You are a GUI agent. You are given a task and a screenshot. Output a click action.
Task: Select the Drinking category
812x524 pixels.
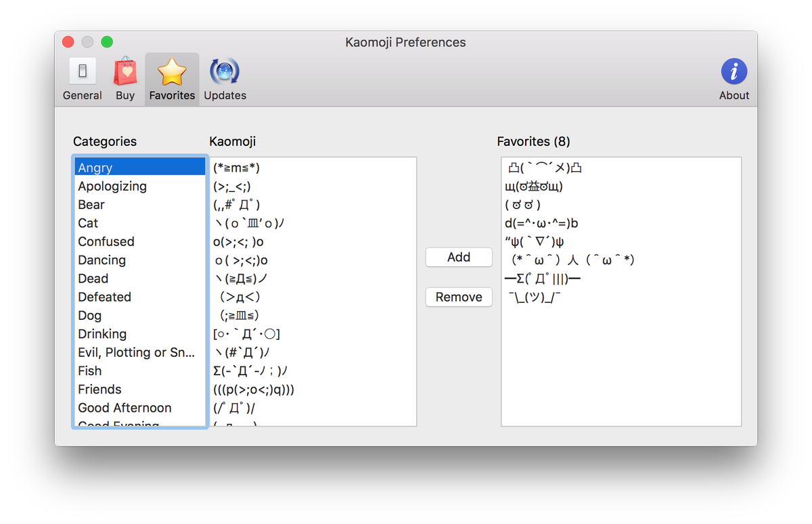[140, 333]
